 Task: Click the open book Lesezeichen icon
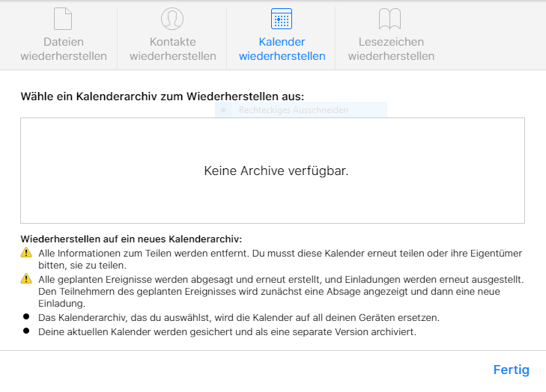[x=390, y=19]
